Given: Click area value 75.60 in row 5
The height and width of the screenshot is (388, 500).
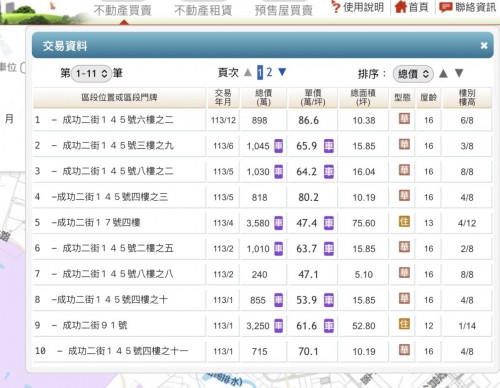Looking at the screenshot, I should click(x=364, y=223).
